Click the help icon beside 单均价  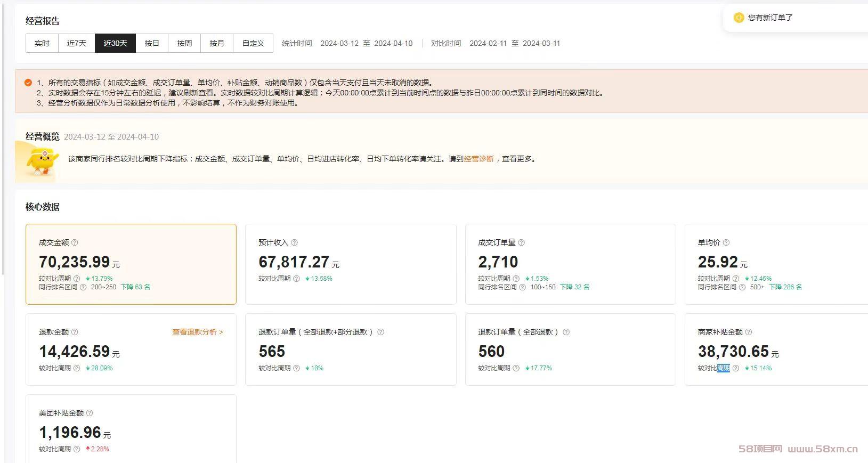[x=726, y=242]
